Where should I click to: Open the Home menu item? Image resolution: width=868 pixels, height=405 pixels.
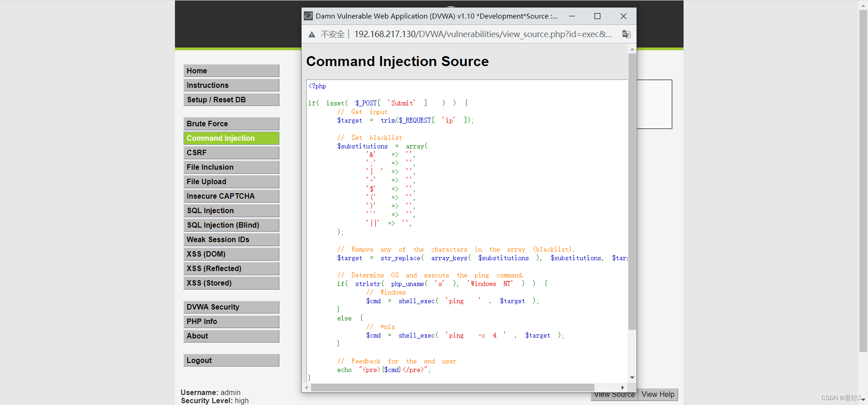[x=231, y=71]
